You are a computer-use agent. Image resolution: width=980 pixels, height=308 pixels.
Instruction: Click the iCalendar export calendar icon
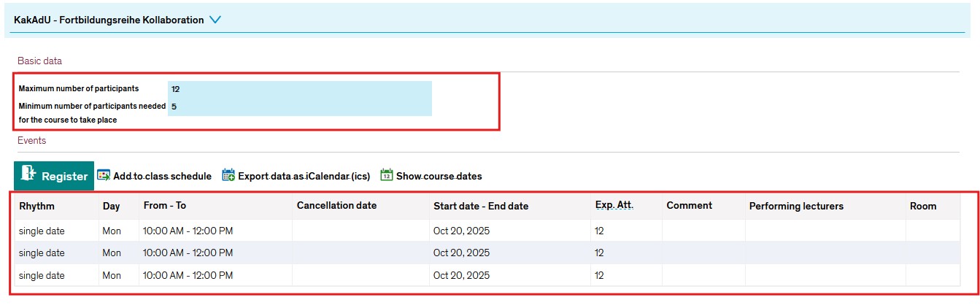pos(228,176)
